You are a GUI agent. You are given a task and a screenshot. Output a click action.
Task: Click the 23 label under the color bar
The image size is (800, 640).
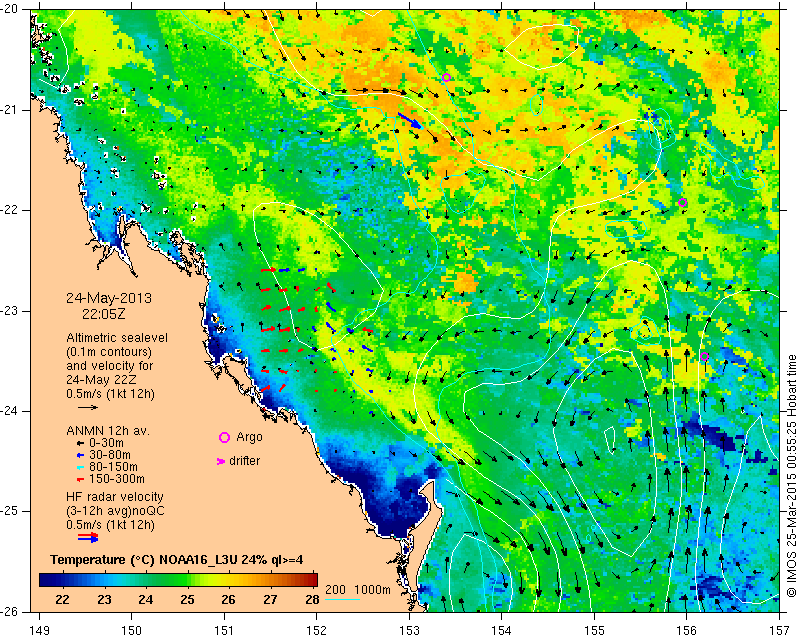104,600
